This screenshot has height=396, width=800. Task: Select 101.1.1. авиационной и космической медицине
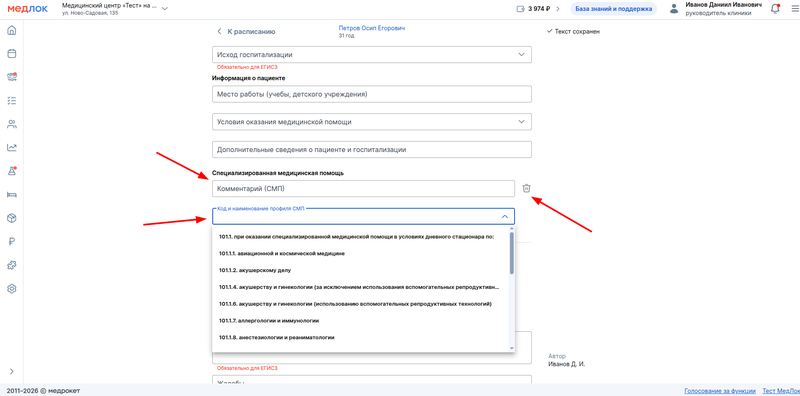click(360, 253)
